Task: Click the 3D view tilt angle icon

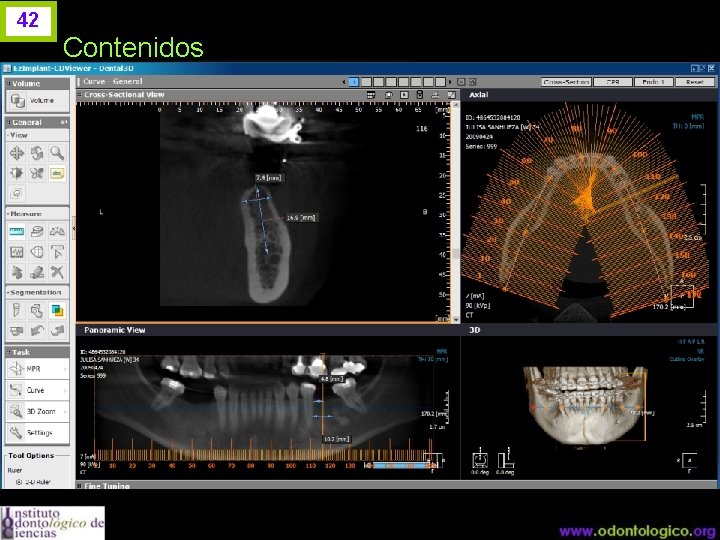Action: click(x=505, y=460)
